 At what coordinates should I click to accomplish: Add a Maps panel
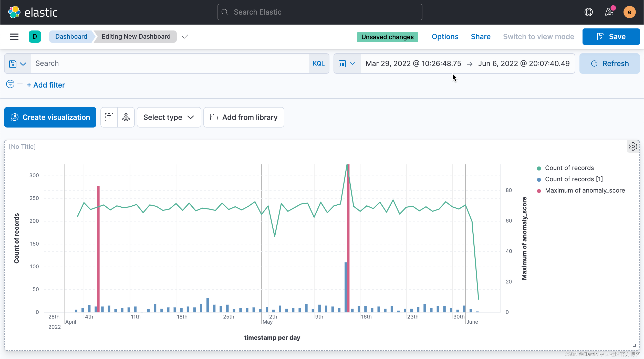click(126, 117)
